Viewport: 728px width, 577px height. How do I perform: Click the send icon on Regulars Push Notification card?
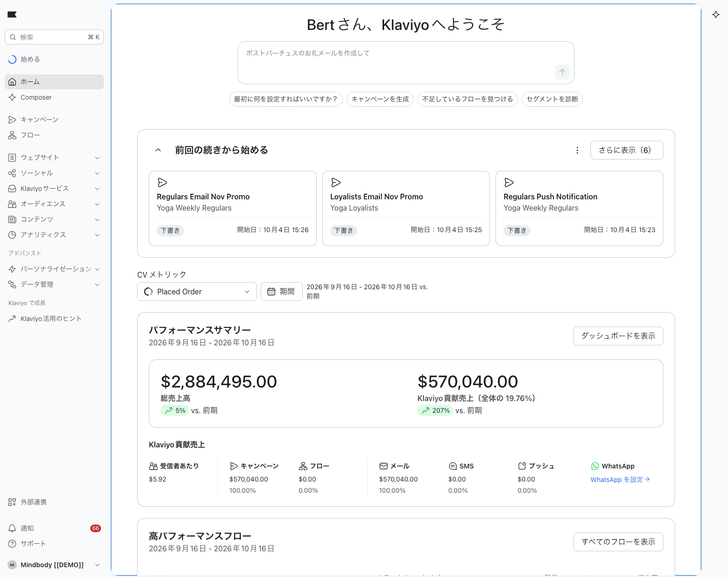tap(509, 183)
